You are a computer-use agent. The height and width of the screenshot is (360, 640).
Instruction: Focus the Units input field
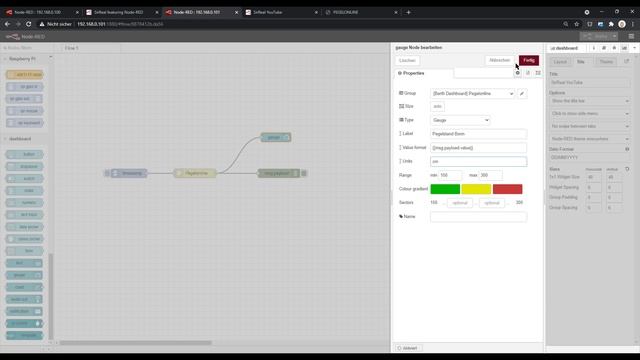(x=478, y=162)
